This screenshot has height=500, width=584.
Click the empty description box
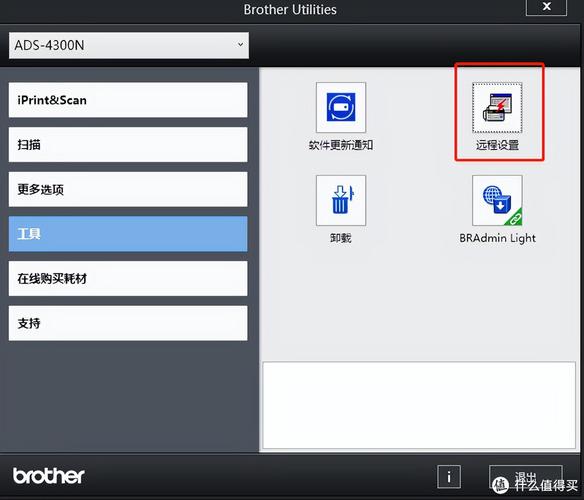click(419, 405)
